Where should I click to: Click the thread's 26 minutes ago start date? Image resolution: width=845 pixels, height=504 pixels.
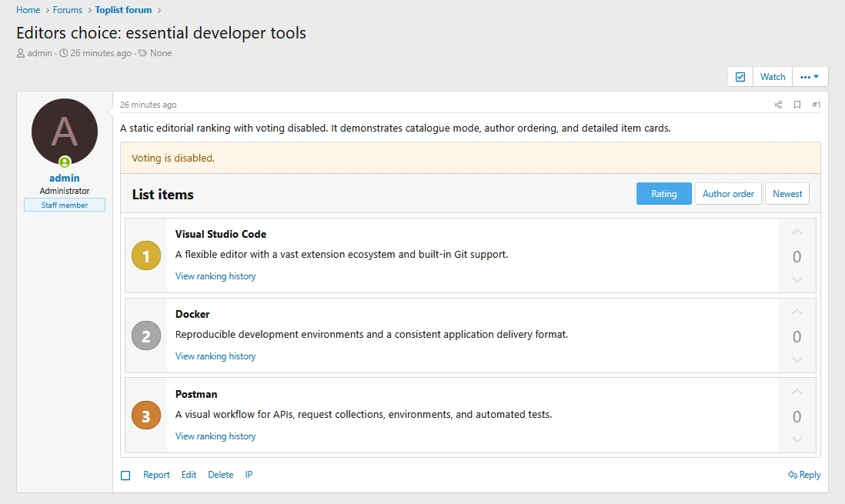click(x=101, y=53)
